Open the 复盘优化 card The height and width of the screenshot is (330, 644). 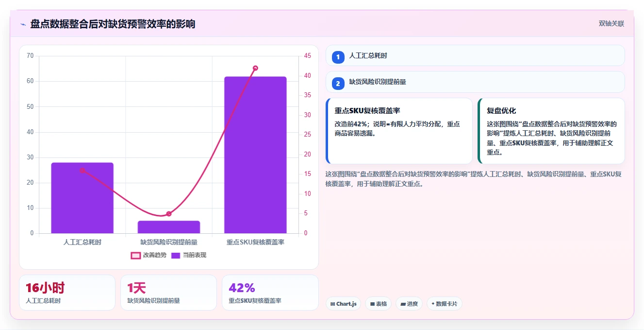click(x=551, y=131)
